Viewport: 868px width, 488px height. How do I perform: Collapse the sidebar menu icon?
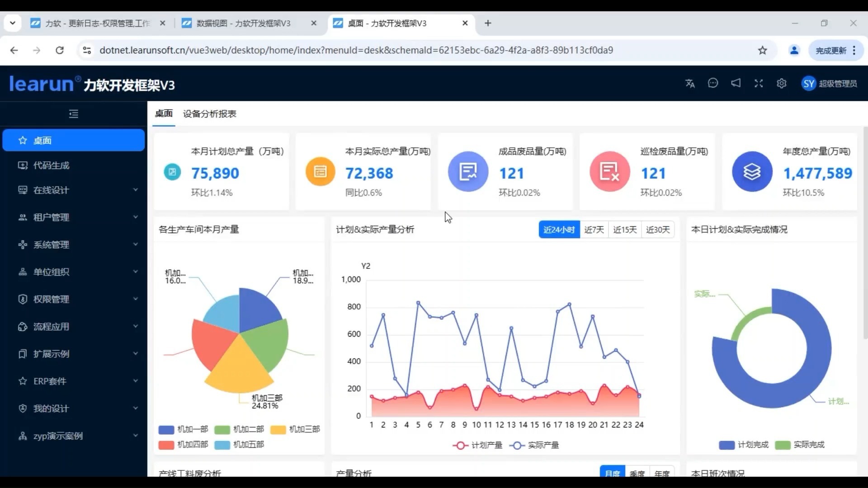pyautogui.click(x=74, y=114)
